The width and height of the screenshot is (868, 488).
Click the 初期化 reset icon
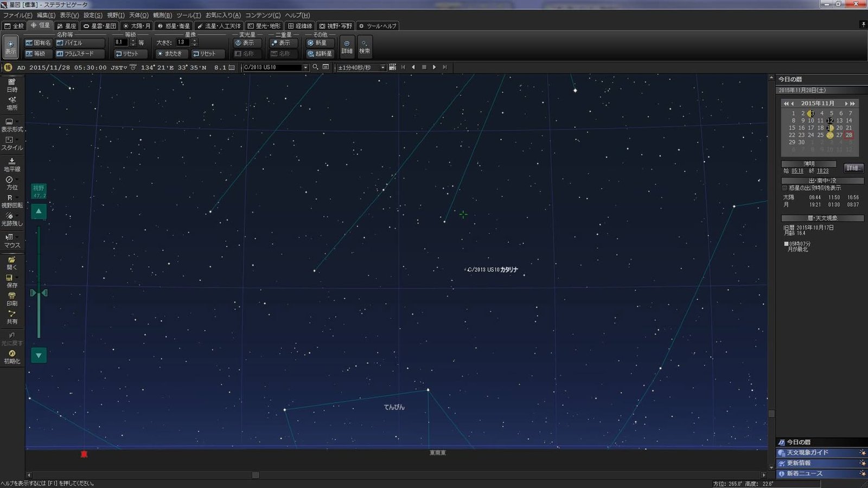(x=12, y=357)
